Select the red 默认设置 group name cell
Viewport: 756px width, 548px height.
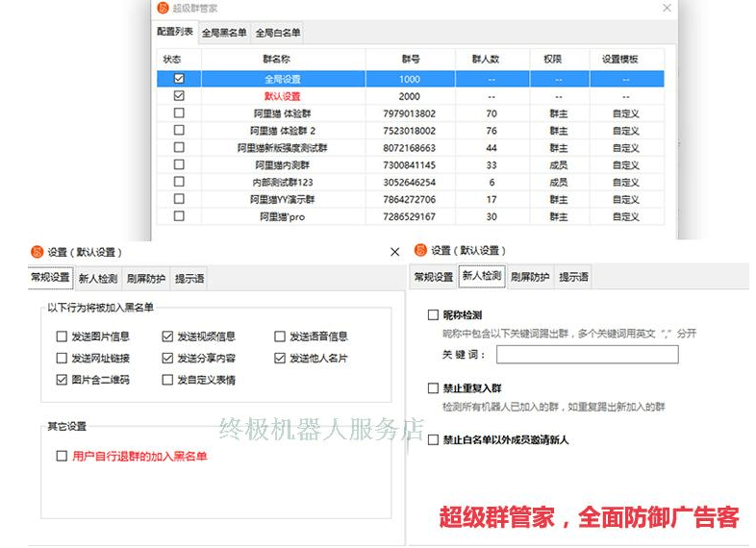coord(283,96)
